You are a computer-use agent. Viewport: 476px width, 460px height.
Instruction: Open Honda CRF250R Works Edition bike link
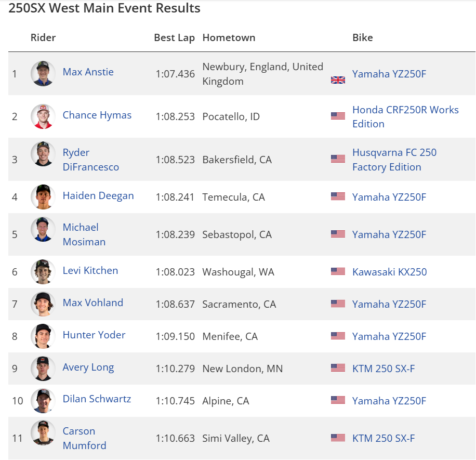pyautogui.click(x=405, y=117)
